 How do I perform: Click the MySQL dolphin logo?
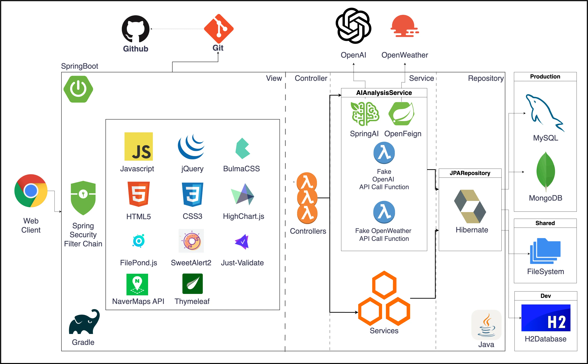(545, 113)
